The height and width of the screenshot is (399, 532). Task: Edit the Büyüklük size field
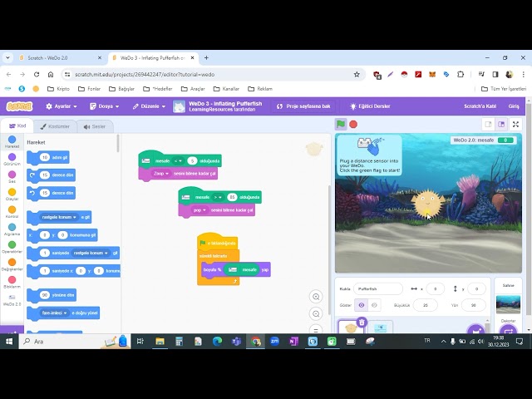(x=425, y=305)
